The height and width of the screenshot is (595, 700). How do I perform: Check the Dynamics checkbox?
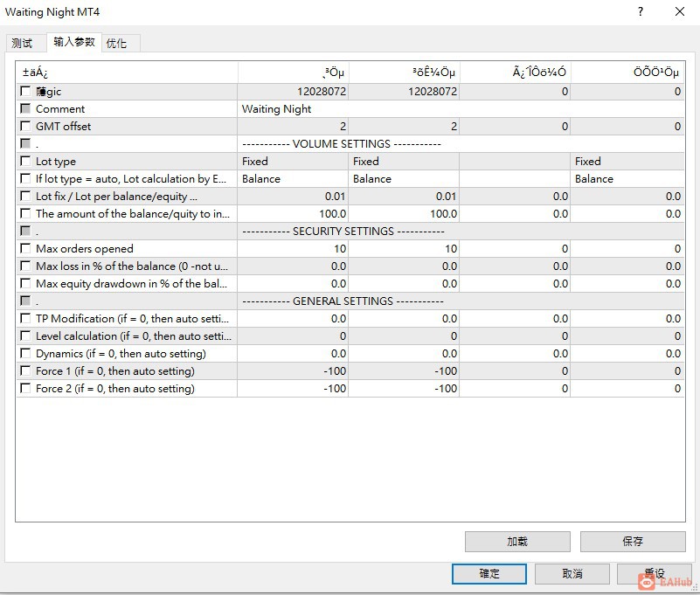(25, 353)
